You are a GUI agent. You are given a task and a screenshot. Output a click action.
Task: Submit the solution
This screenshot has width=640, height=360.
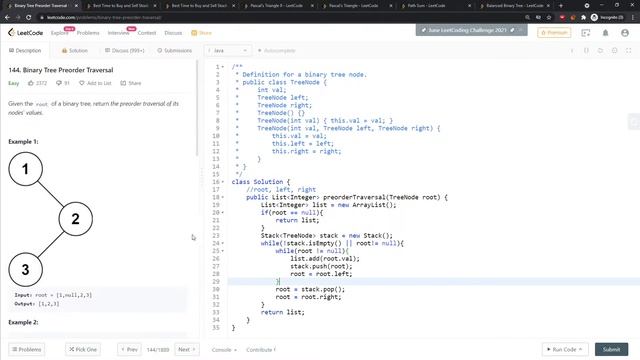[x=611, y=349]
